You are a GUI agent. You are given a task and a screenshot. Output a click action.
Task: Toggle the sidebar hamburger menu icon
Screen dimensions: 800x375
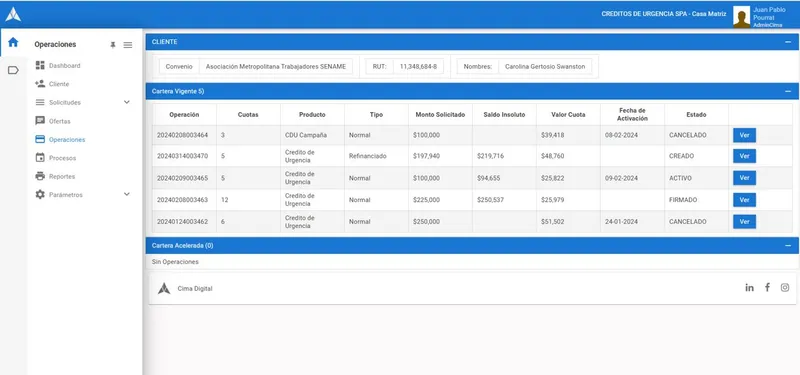(128, 45)
